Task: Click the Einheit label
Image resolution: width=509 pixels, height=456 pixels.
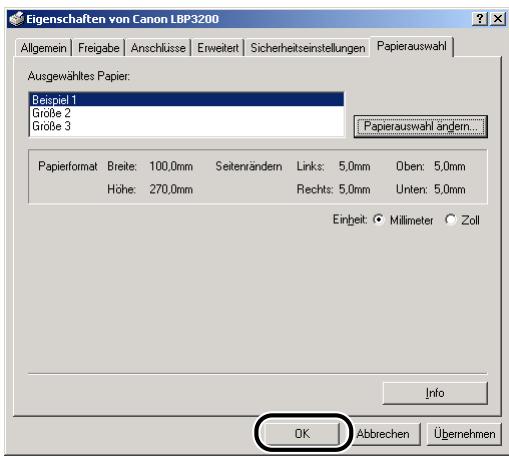Action: (350, 220)
